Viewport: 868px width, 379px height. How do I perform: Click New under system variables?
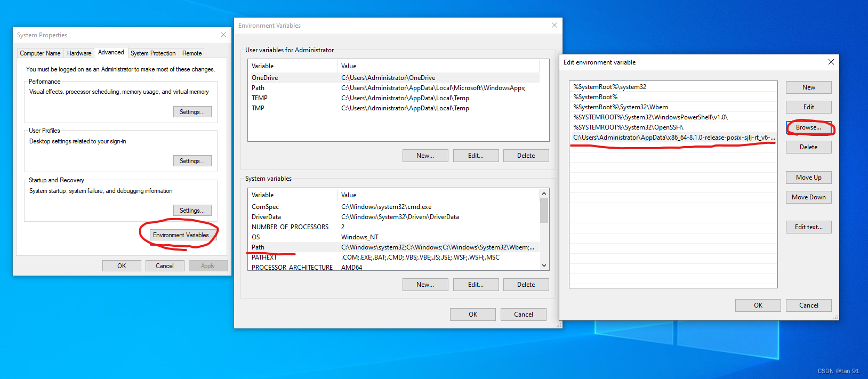coord(425,285)
